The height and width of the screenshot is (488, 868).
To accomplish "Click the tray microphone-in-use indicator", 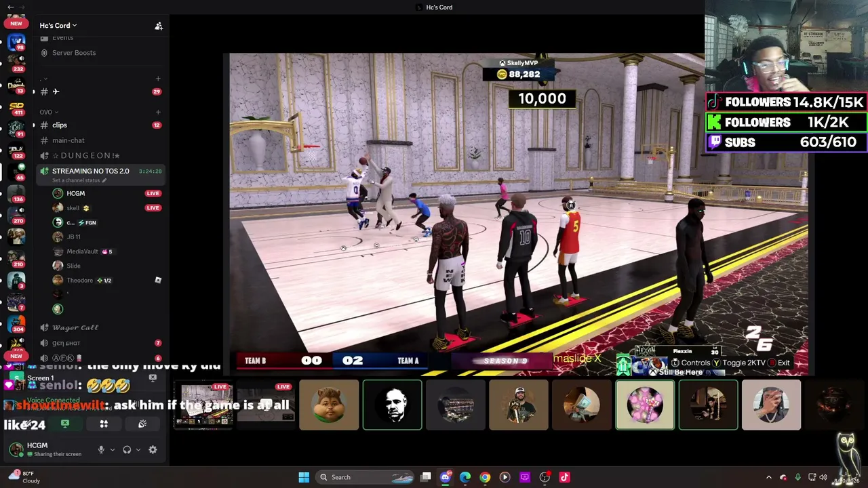I will [x=797, y=477].
